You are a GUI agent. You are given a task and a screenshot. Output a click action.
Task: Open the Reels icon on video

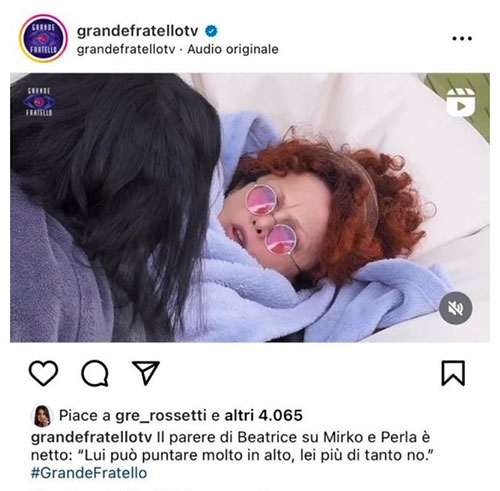(x=461, y=102)
